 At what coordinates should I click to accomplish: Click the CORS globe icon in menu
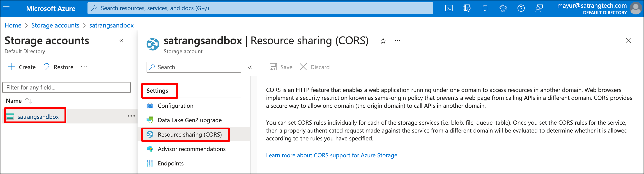[x=150, y=135]
